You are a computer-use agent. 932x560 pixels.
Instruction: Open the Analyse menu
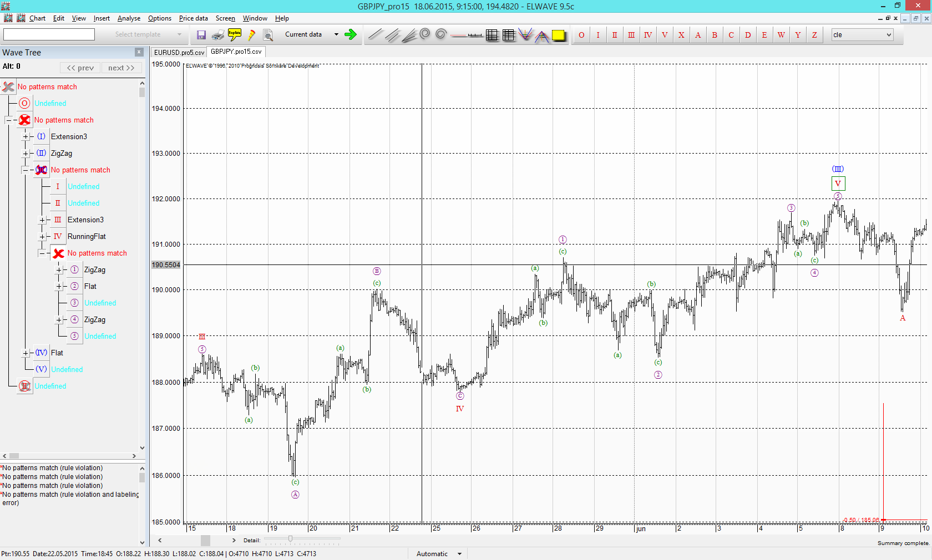(x=129, y=18)
